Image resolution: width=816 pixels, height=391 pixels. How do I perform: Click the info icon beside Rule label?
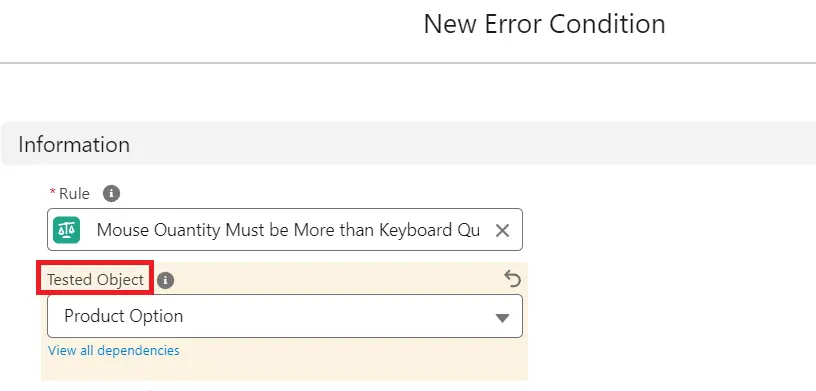[111, 194]
